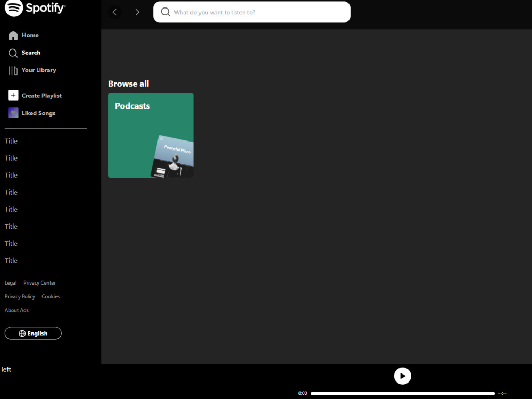
Task: Open Your Library
Action: pyautogui.click(x=39, y=70)
